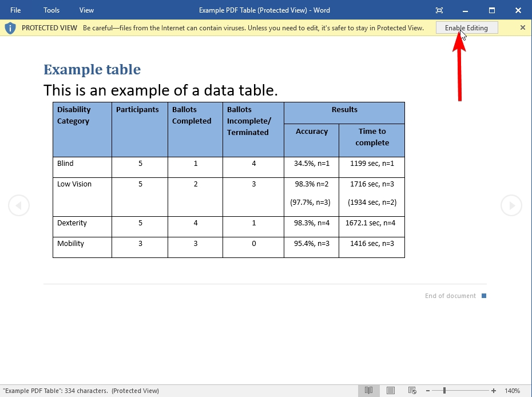Screen dimensions: 532x397
Task: Open the Tools menu
Action: pos(51,10)
